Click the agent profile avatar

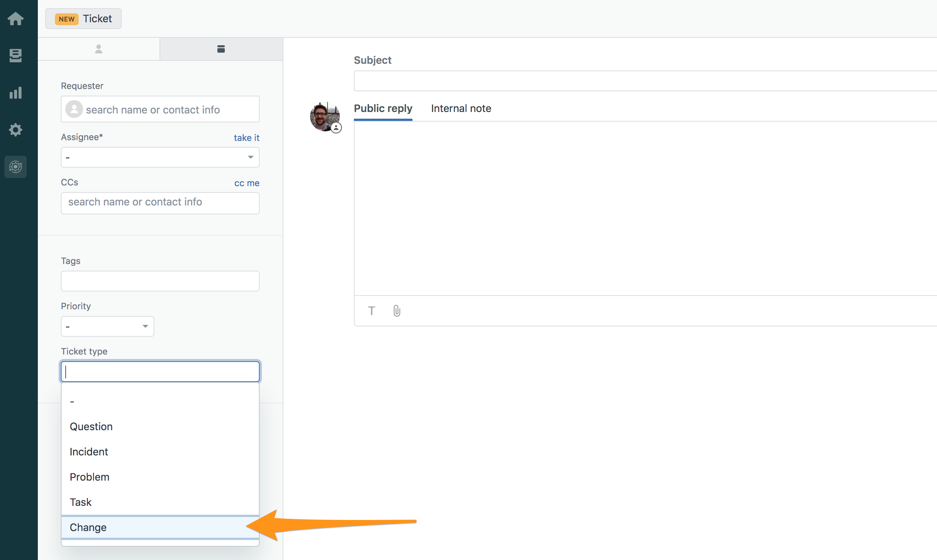click(325, 117)
